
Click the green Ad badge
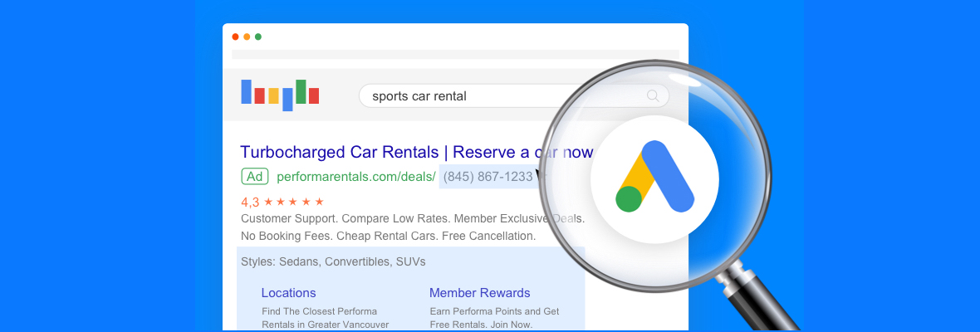pos(254,176)
